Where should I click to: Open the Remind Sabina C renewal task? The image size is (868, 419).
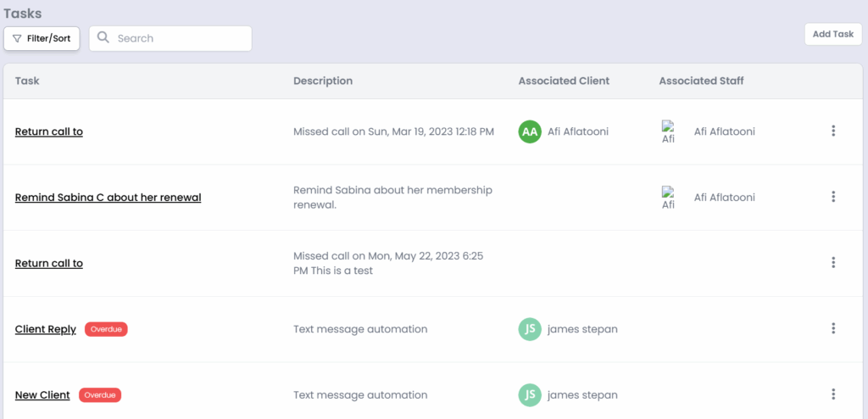108,198
